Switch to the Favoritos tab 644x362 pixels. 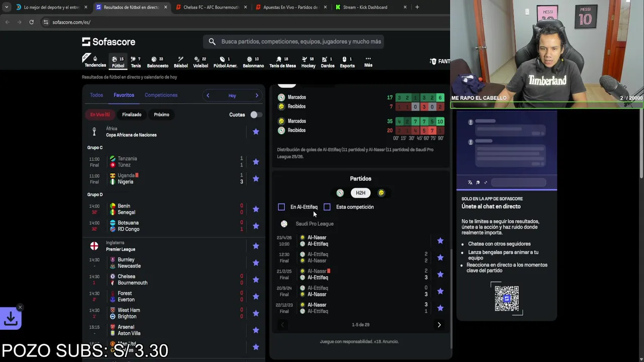(124, 95)
